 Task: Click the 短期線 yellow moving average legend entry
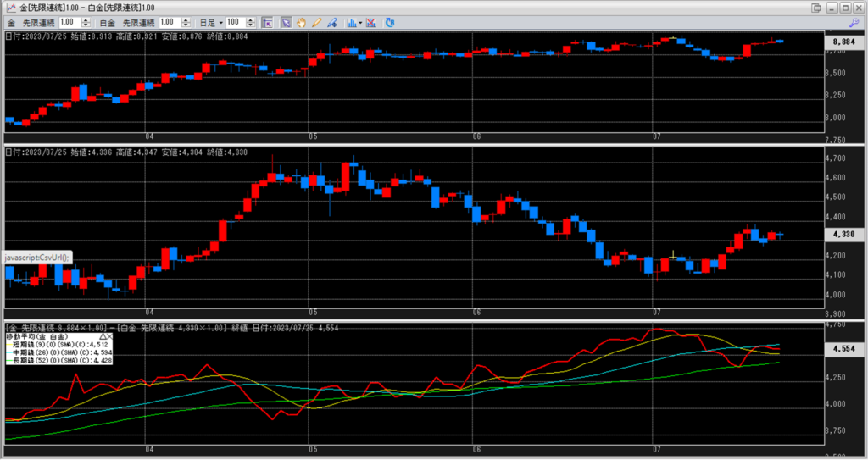[59, 345]
